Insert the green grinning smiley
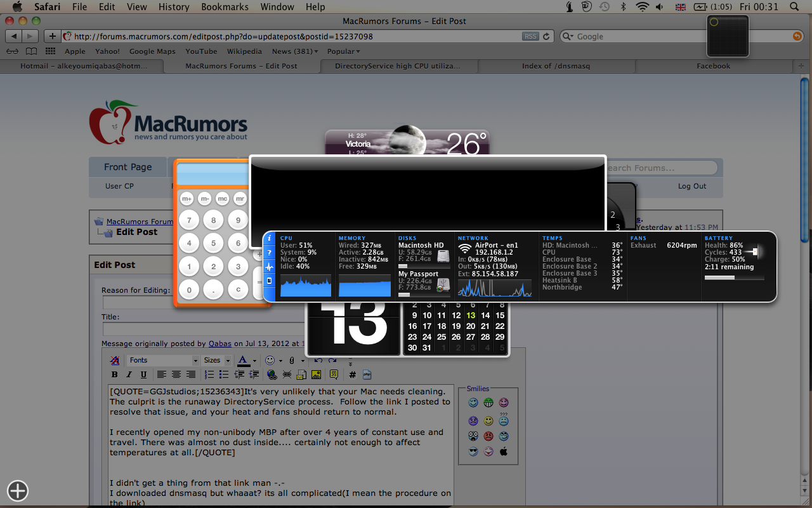The height and width of the screenshot is (508, 812). (x=488, y=403)
